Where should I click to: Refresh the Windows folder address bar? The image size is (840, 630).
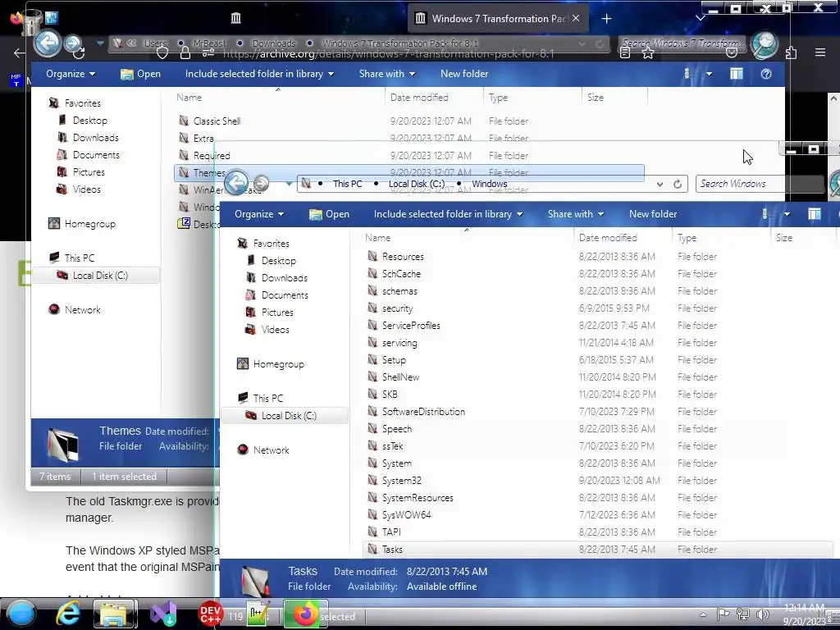coord(678,184)
